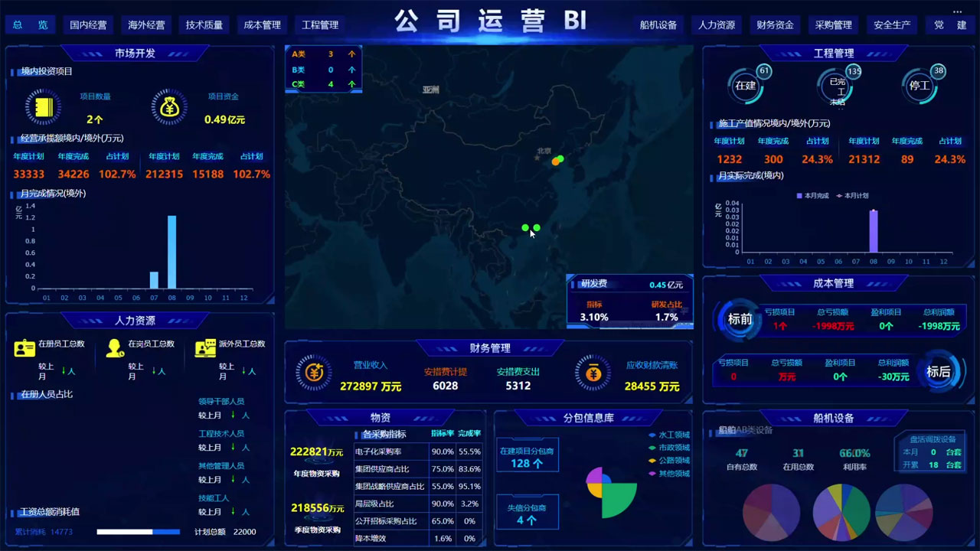Select the 标前 circular indicator
The image size is (980, 551).
(x=740, y=320)
